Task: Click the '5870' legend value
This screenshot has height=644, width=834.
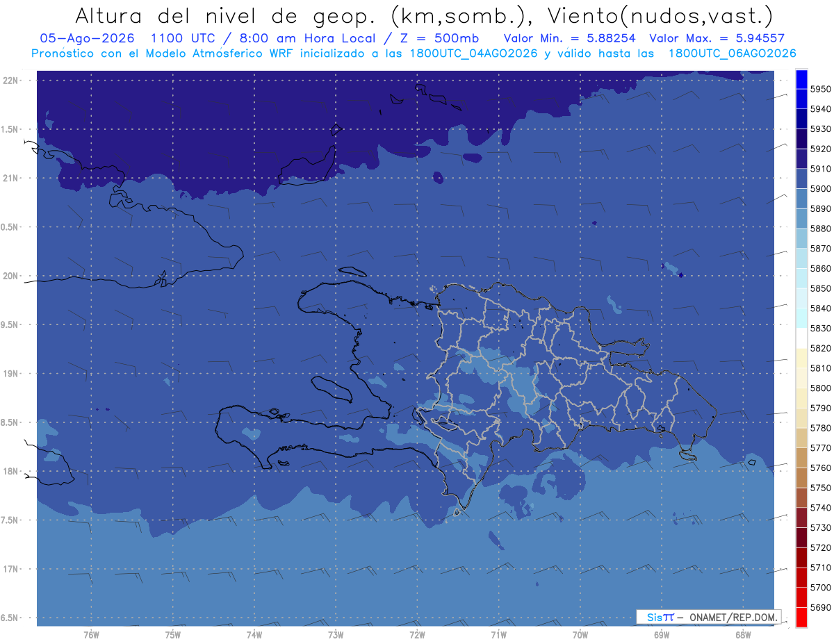Action: coord(821,249)
